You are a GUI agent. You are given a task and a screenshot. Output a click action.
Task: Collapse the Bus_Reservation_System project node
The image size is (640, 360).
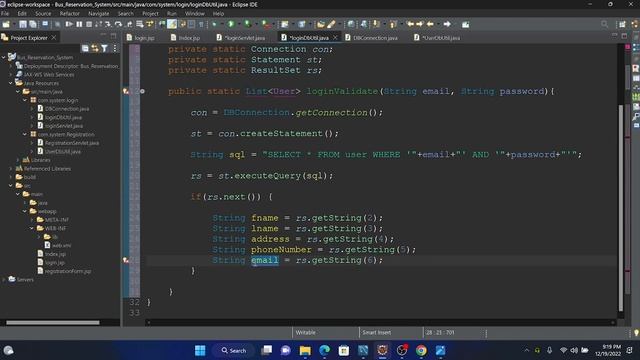tap(4, 58)
